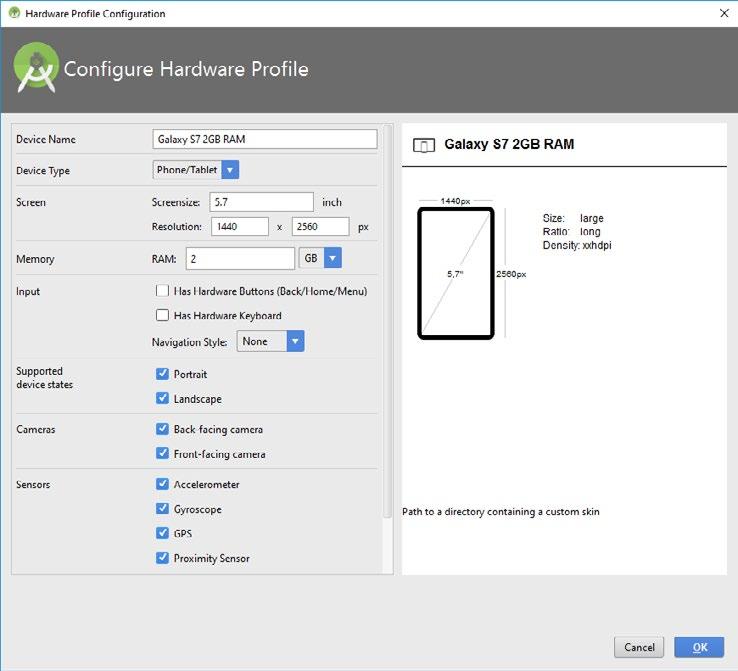Click the small Android icon in title bar
Image resolution: width=738 pixels, height=671 pixels.
click(x=15, y=13)
